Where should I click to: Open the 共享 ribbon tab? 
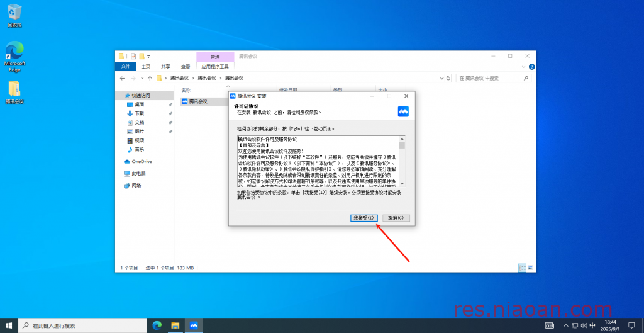[165, 66]
